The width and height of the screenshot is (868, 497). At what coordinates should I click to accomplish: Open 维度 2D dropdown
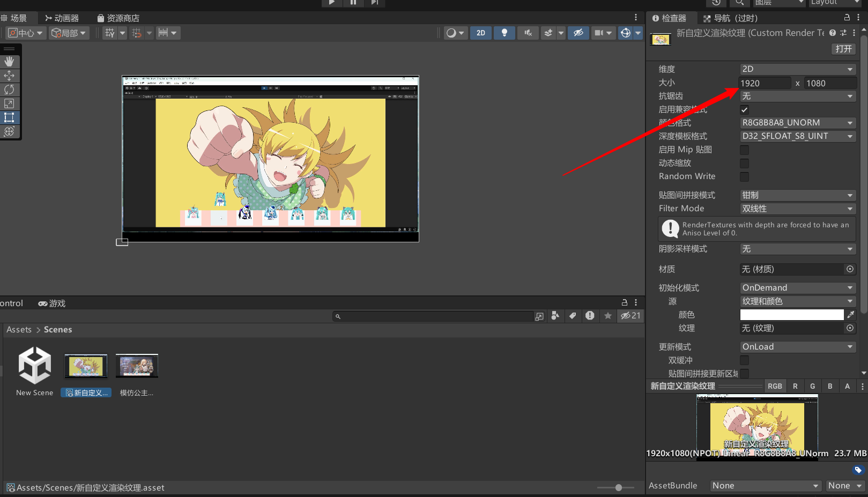pyautogui.click(x=798, y=69)
